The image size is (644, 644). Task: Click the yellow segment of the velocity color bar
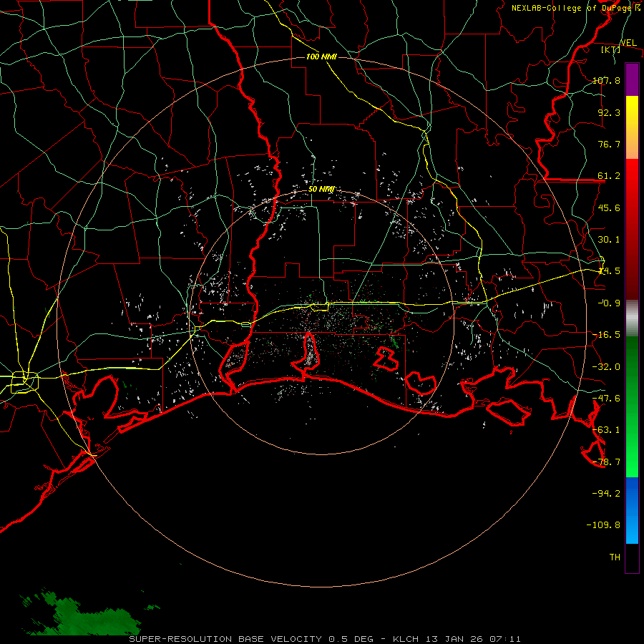632,127
